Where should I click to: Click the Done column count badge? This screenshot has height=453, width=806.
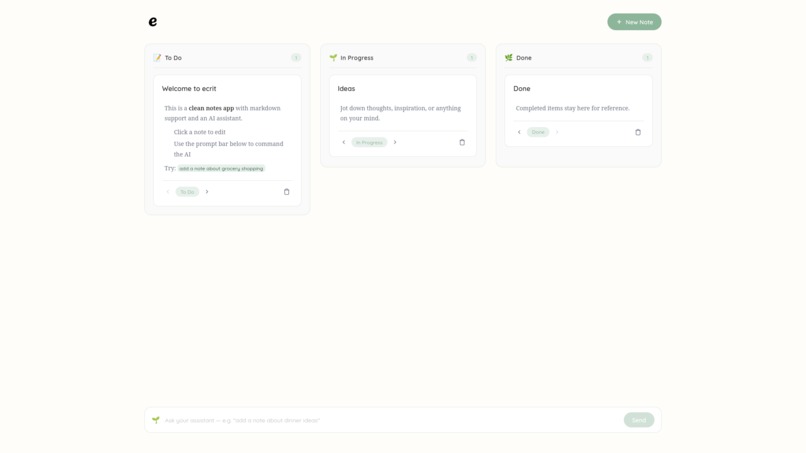(x=647, y=58)
